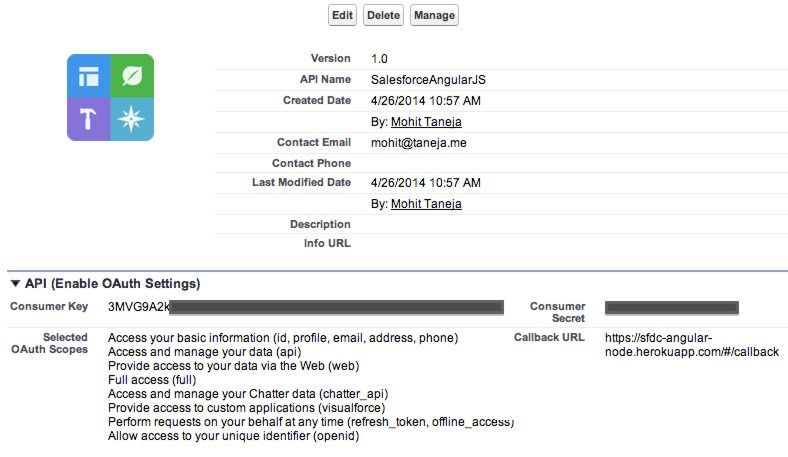Select the refresh_token, offline_access scope line
Image resolution: width=788 pixels, height=457 pixels.
click(311, 422)
